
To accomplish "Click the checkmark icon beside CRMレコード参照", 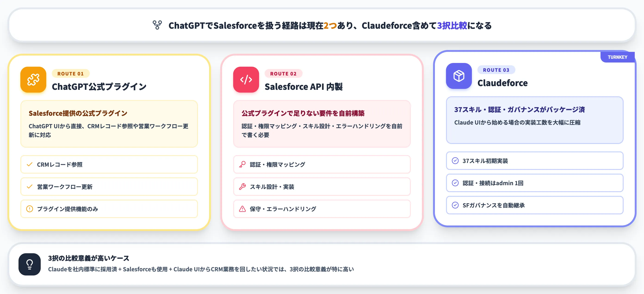I will [x=30, y=164].
